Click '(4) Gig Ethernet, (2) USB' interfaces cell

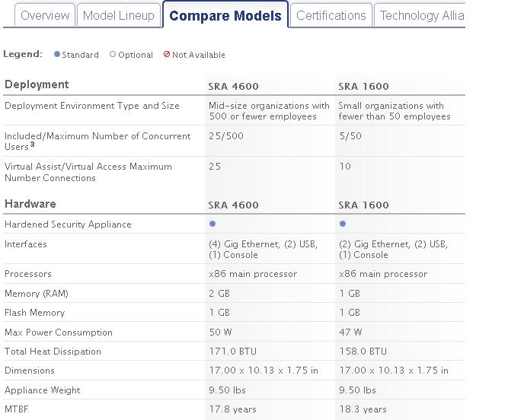click(x=263, y=249)
